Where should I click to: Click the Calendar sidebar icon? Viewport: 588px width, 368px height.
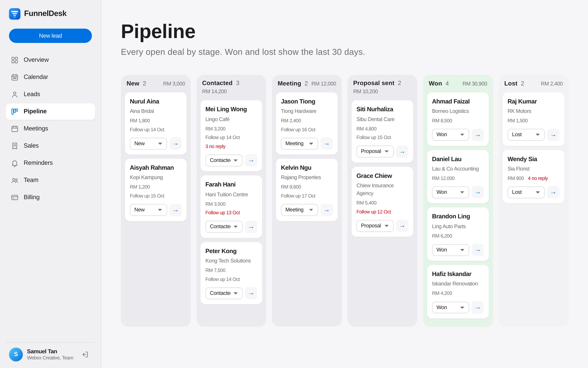click(15, 77)
